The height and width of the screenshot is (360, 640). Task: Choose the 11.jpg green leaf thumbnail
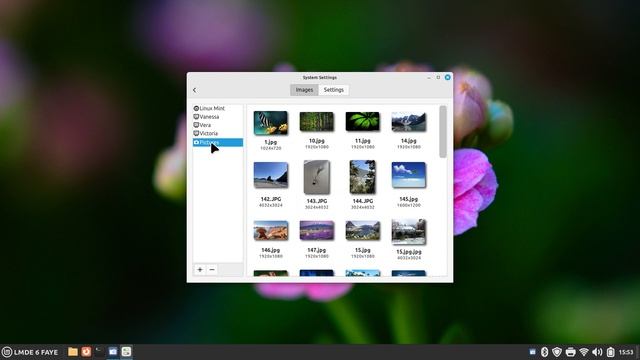pyautogui.click(x=362, y=122)
